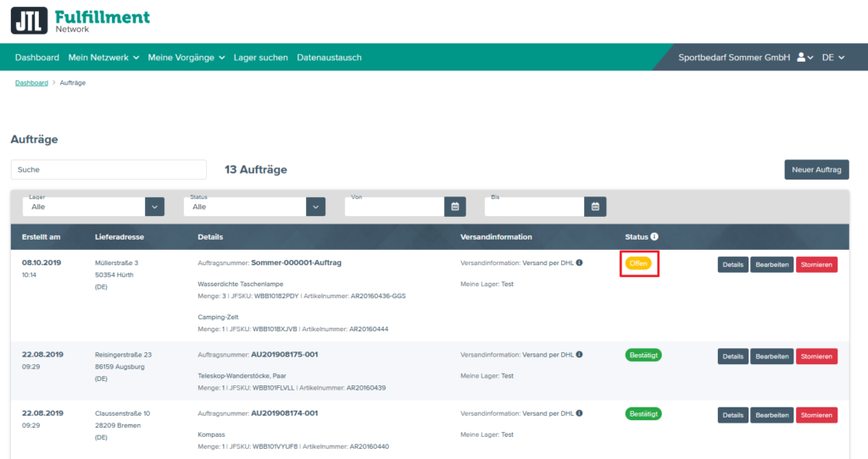Click order number AU201908175-001
Viewport: 868px width, 459px height.
(x=285, y=355)
